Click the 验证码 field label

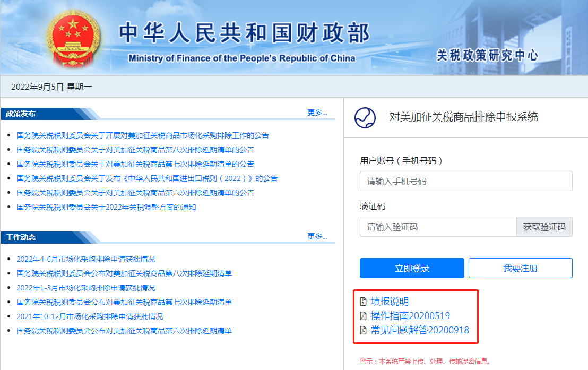tap(373, 206)
